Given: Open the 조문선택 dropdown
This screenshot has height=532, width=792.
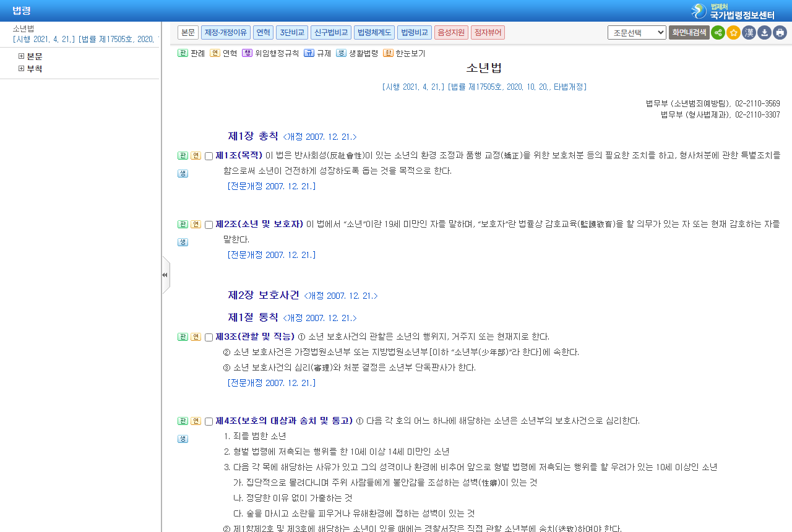Looking at the screenshot, I should (x=637, y=32).
